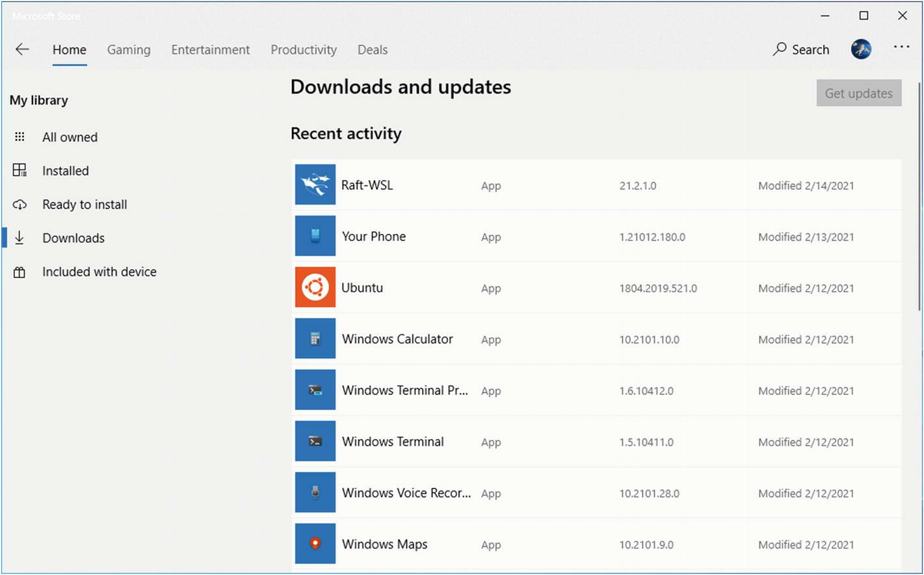Open the Windows Maps entry name
Screen dimensions: 924x575
[385, 544]
